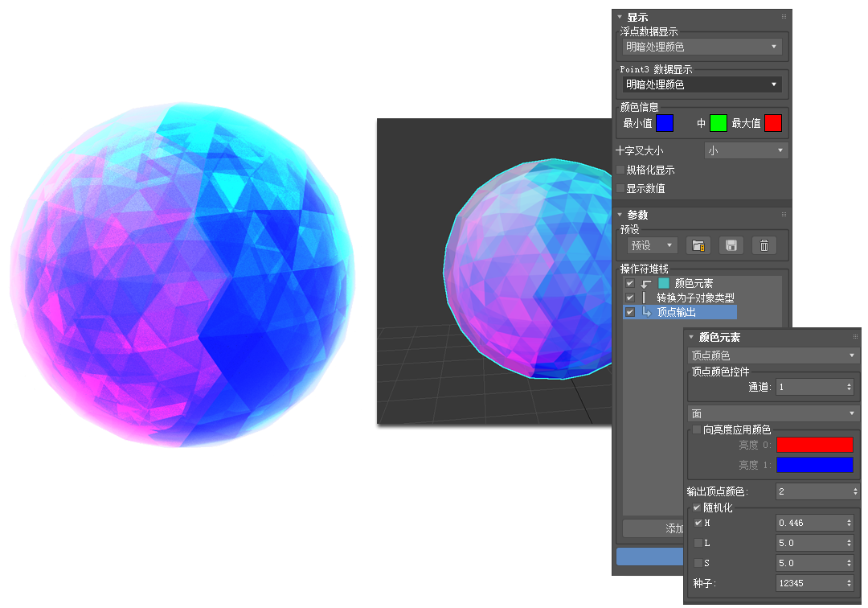The height and width of the screenshot is (608, 868).
Task: Click the 最小值 blue color swatch
Action: coord(665,123)
